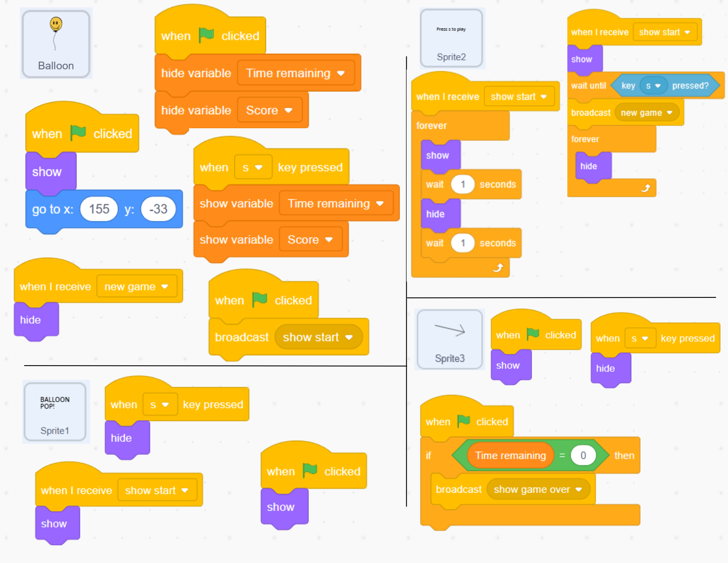Open 'show game over' broadcast dropdown
Viewport: 728px width, 563px height.
[579, 489]
